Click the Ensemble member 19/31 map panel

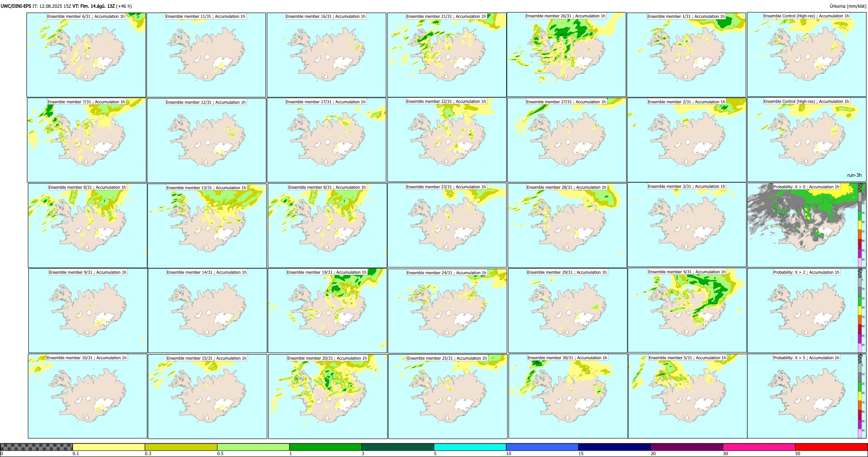coord(328,310)
